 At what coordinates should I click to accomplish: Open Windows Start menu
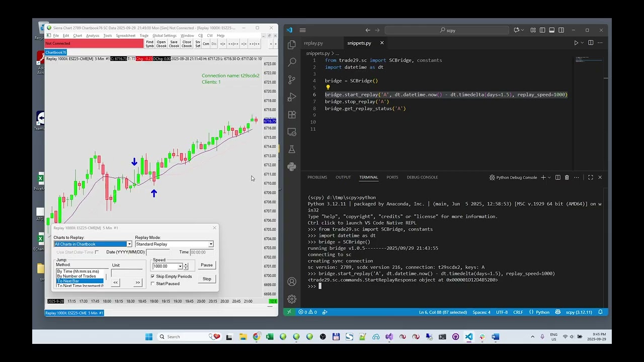148,337
